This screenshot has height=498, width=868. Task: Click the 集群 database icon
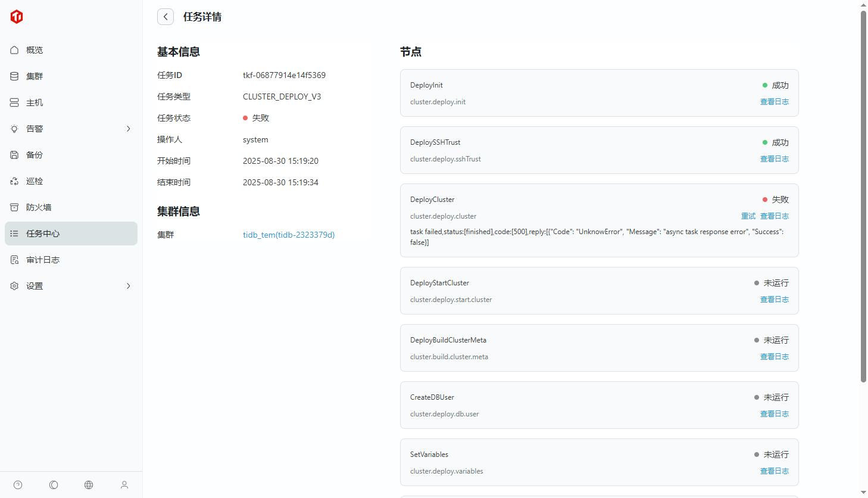click(x=14, y=76)
